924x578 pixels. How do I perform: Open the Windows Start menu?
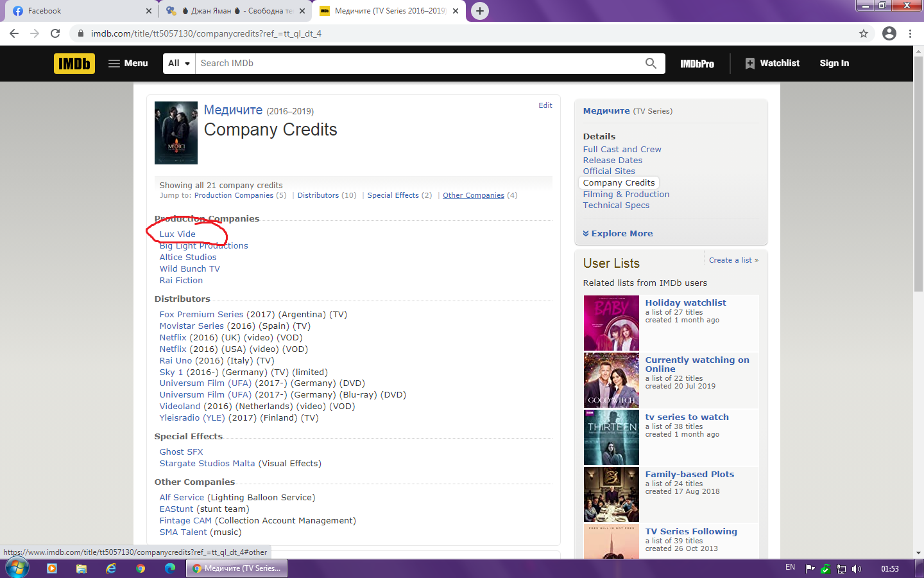tap(17, 568)
